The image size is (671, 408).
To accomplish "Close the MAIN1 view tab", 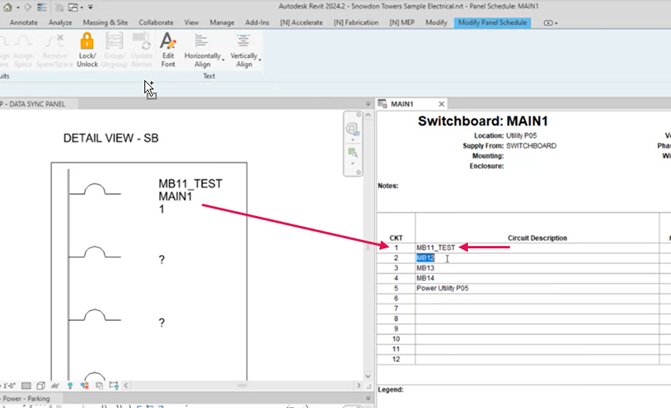I will 441,104.
